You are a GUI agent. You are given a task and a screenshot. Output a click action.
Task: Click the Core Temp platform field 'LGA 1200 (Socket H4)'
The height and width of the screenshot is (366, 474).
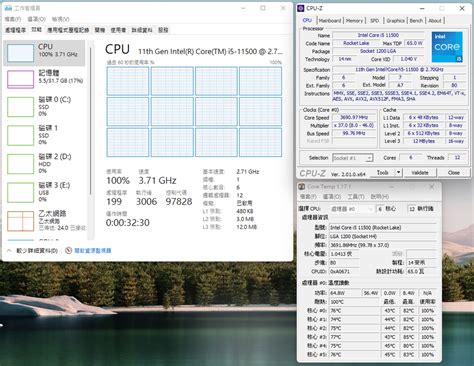pyautogui.click(x=383, y=236)
